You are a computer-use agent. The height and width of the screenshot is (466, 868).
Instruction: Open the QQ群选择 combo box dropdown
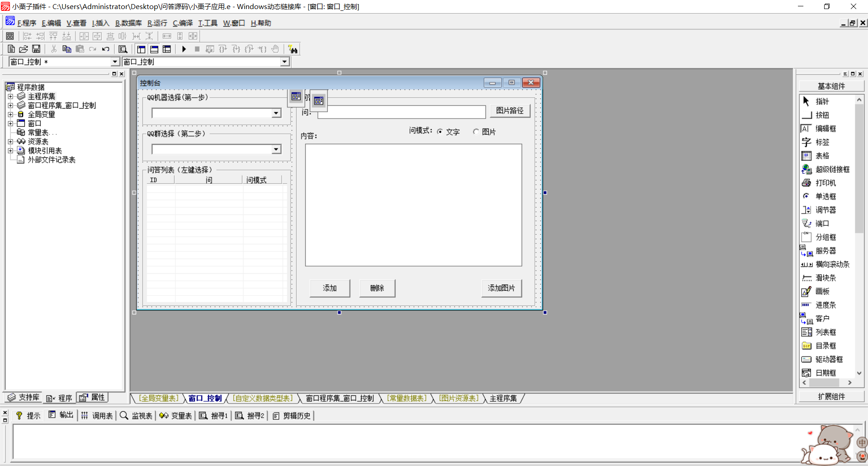(x=276, y=149)
